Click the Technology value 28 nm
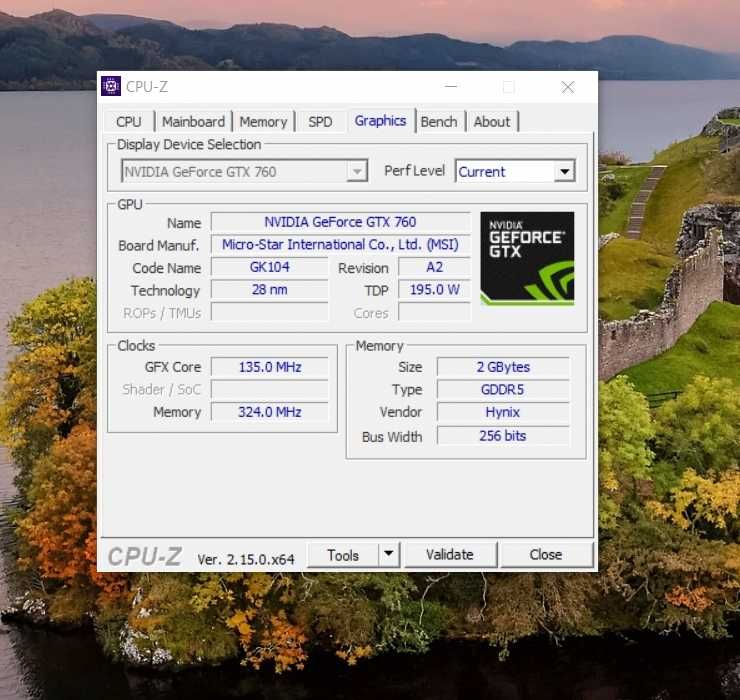 pyautogui.click(x=269, y=289)
